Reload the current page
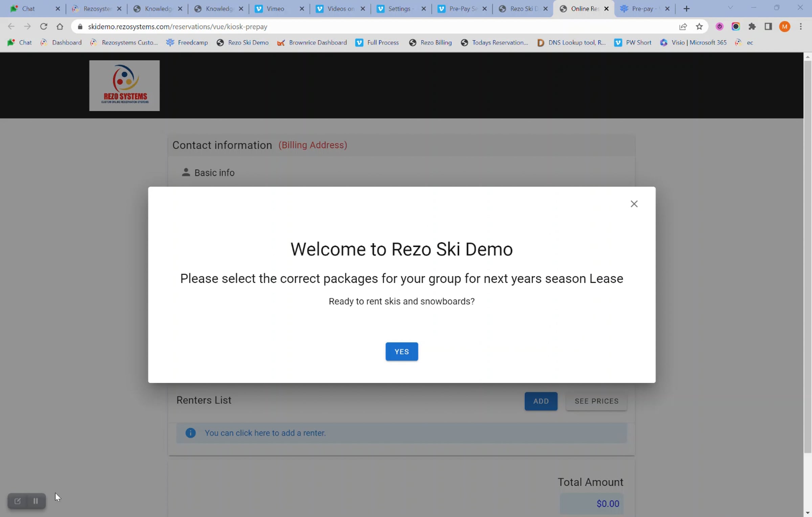This screenshot has height=517, width=812. pos(44,26)
